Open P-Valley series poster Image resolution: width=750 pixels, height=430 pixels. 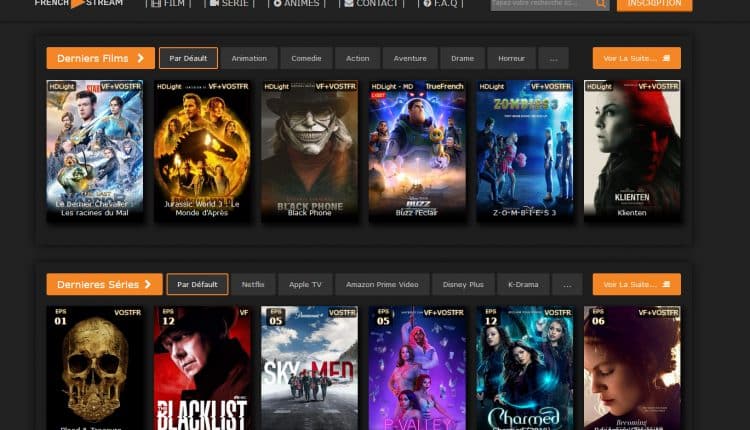coord(417,368)
